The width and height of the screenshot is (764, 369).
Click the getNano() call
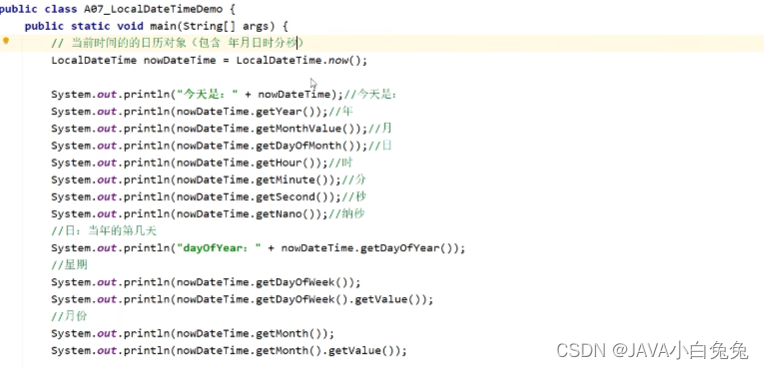click(x=288, y=214)
